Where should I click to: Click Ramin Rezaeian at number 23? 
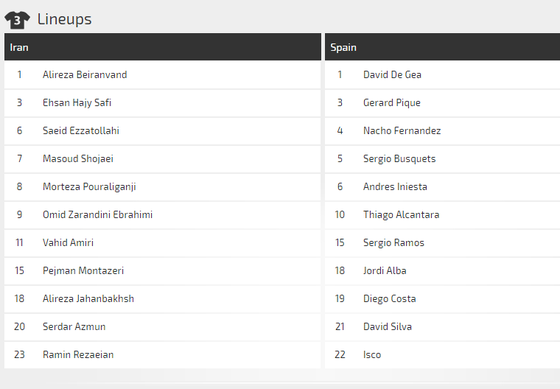pyautogui.click(x=78, y=355)
